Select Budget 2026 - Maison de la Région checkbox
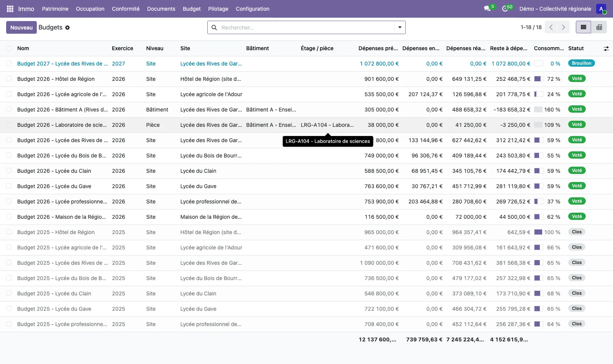This screenshot has height=364, width=613. (9, 217)
